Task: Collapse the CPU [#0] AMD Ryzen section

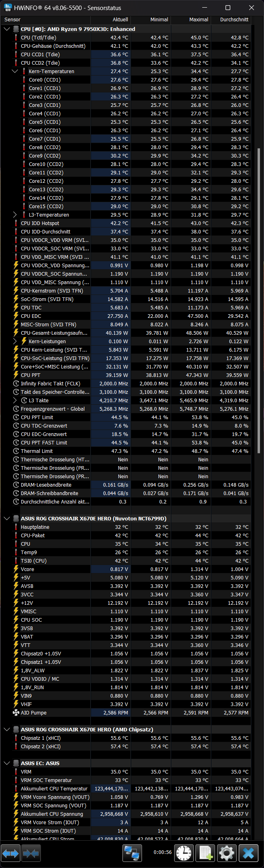Action: pyautogui.click(x=7, y=29)
